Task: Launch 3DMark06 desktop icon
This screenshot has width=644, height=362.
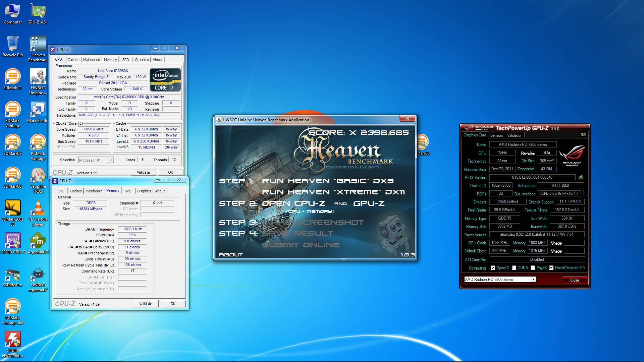Action: pos(12,178)
